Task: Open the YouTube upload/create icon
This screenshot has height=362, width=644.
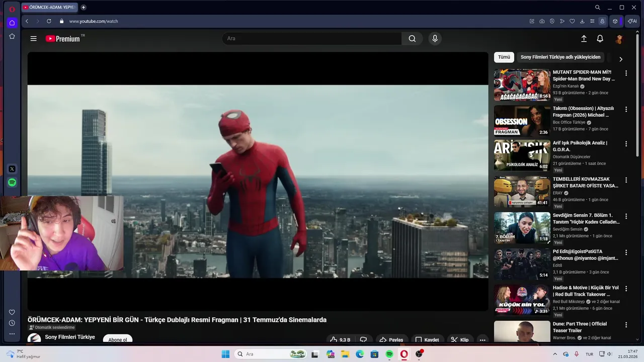Action: 584,39
